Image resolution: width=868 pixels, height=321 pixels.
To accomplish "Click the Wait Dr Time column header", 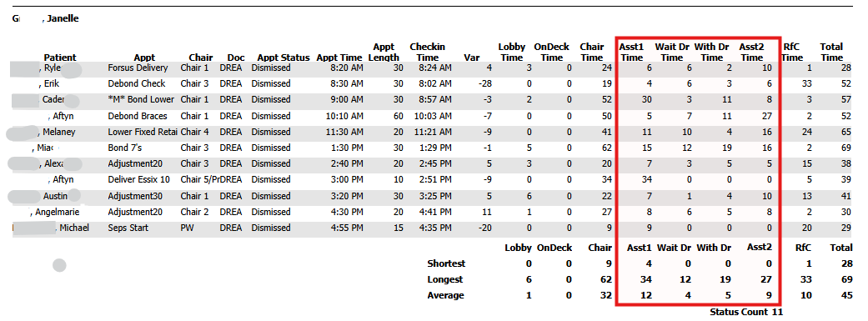I will click(x=672, y=52).
